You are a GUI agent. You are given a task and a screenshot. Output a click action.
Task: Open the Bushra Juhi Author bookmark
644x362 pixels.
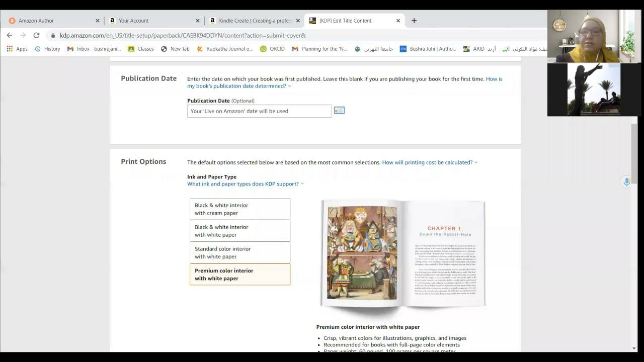(428, 49)
